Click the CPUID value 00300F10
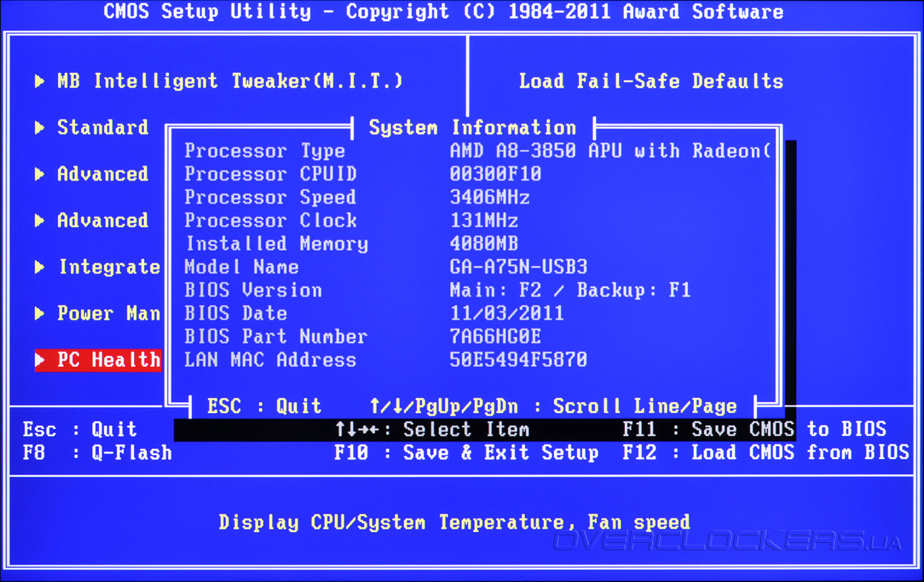 [x=496, y=174]
